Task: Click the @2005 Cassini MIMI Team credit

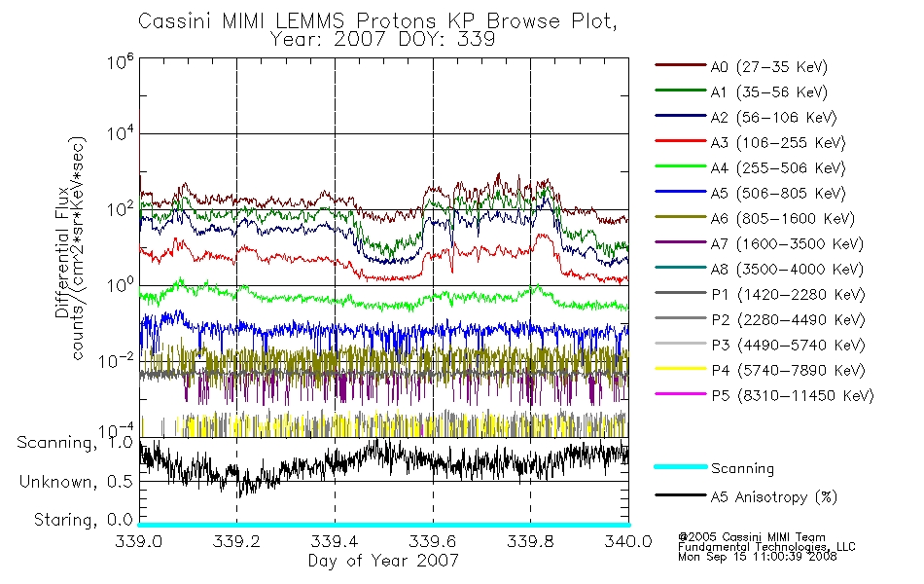Action: (x=752, y=537)
